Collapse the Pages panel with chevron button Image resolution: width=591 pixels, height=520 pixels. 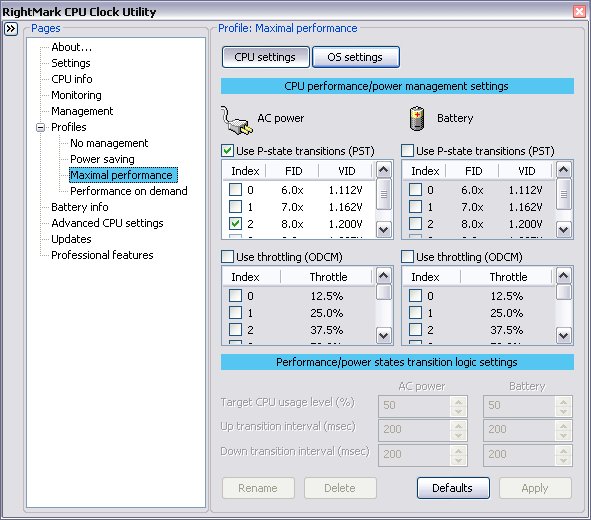click(11, 29)
